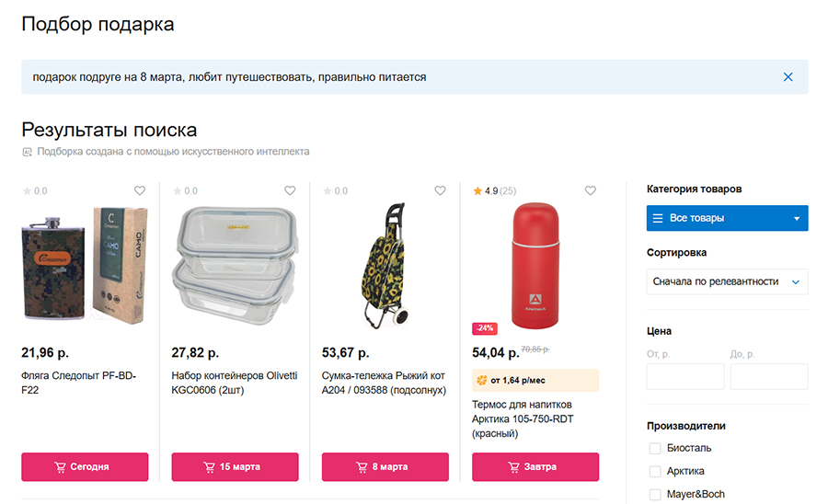Click the installment flower icon badge
Image resolution: width=828 pixels, height=504 pixels.
[x=481, y=380]
